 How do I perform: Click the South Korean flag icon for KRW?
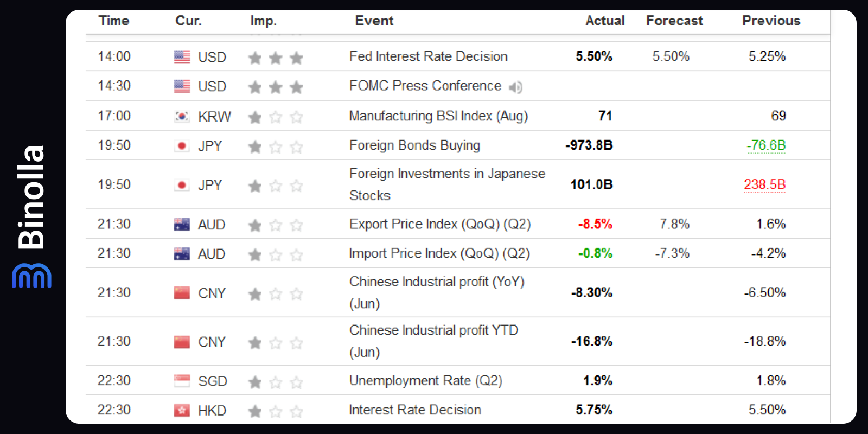pos(182,116)
